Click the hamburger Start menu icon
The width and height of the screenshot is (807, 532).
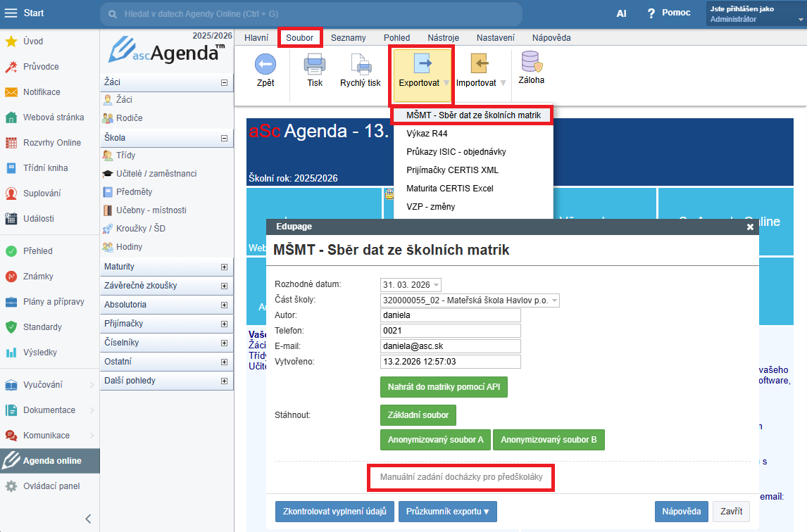point(11,13)
